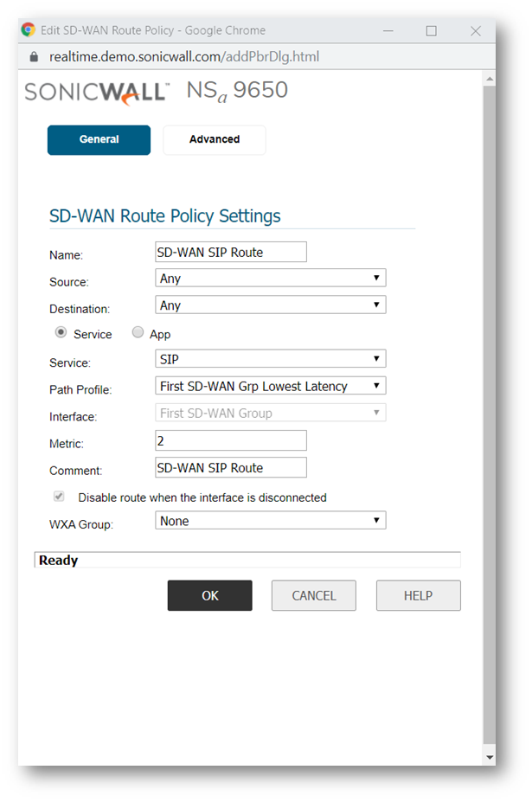Maximize the Chrome popup window
532x802 pixels.
[x=431, y=30]
